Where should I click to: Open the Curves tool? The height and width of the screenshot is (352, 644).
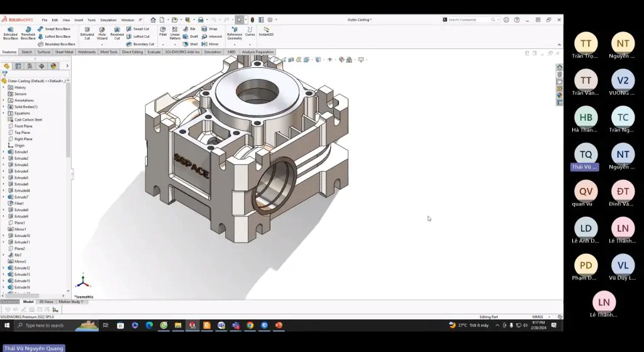click(x=250, y=31)
